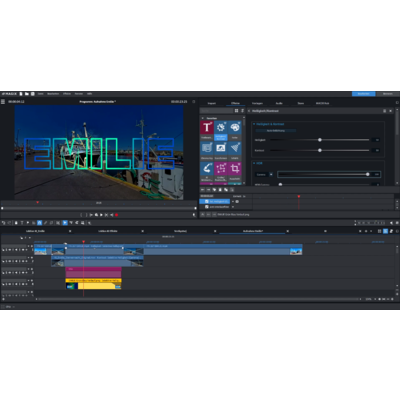Close the Helligkeit/Kontrast effect dialog
Viewport: 400px width, 400px height.
391,111
